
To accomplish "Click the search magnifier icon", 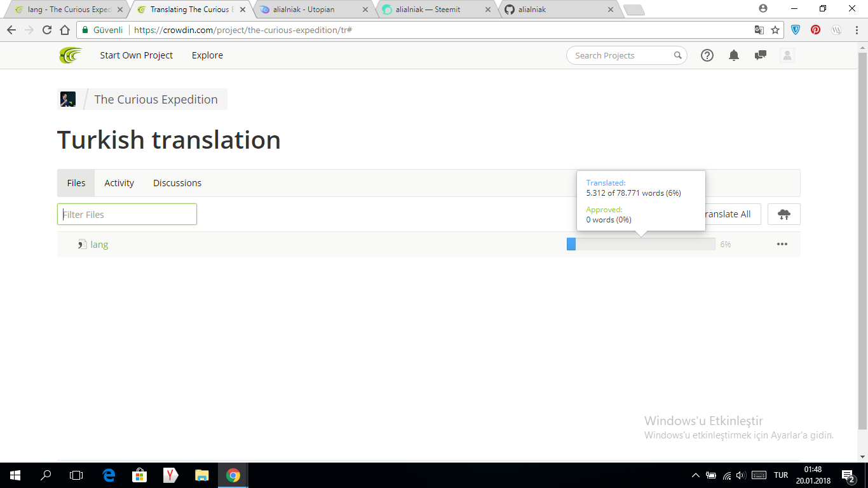I will [x=678, y=55].
